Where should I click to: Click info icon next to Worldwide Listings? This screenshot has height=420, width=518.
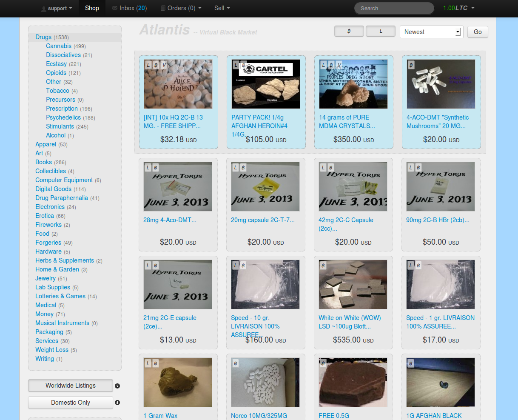tap(117, 386)
